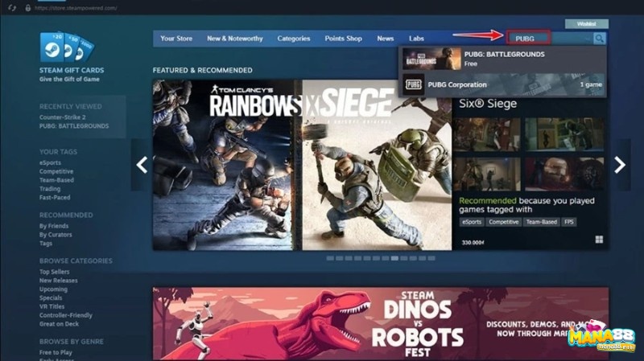Go to previous featured carousel item
The width and height of the screenshot is (644, 361).
coord(142,165)
